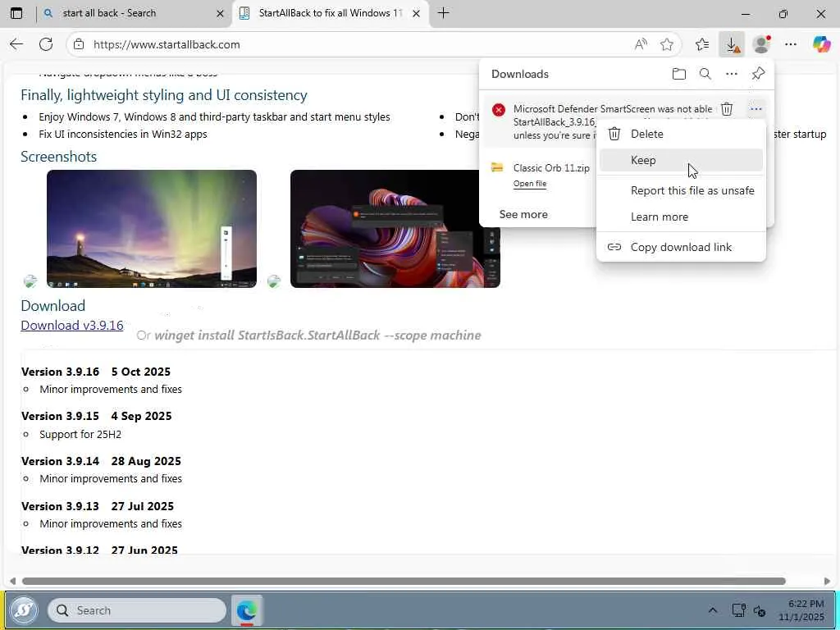The width and height of the screenshot is (840, 630).
Task: Close the StartAllBack website tab
Action: pos(416,14)
